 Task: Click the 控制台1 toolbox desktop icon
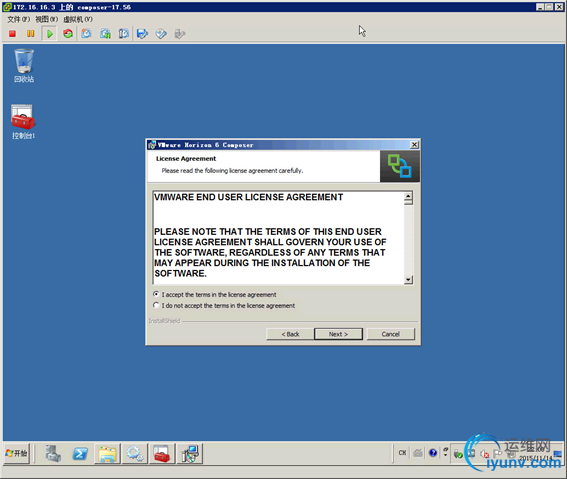(x=23, y=122)
